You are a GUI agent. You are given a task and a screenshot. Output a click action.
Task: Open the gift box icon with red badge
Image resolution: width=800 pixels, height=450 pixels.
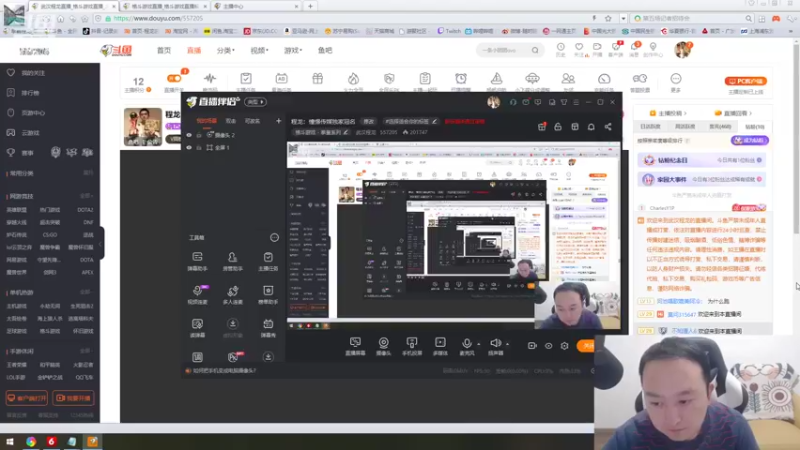pyautogui.click(x=542, y=127)
